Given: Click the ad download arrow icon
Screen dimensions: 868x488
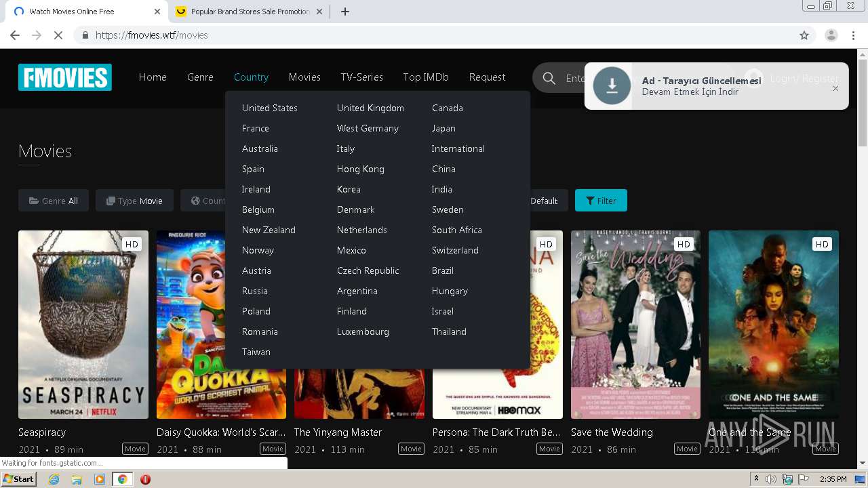Looking at the screenshot, I should click(x=612, y=85).
